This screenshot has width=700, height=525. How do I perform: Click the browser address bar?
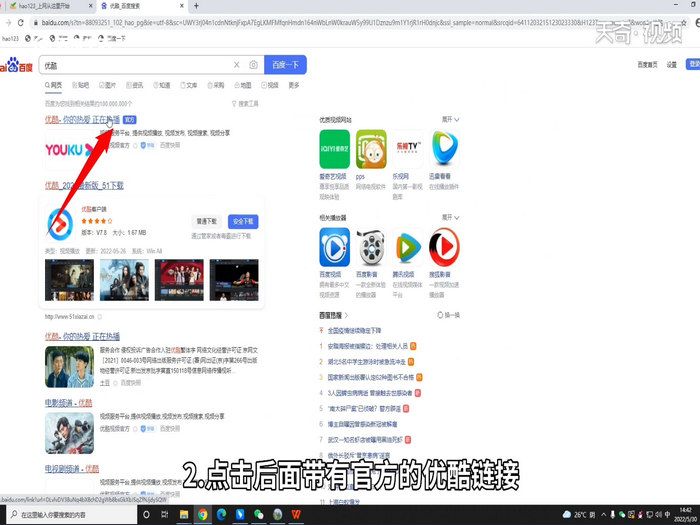(x=353, y=22)
